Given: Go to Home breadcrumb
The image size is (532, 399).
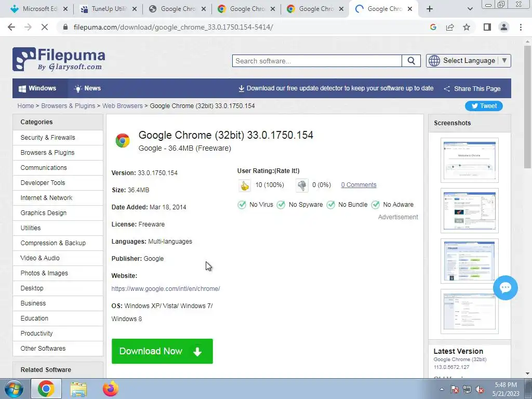Looking at the screenshot, I should [x=26, y=106].
